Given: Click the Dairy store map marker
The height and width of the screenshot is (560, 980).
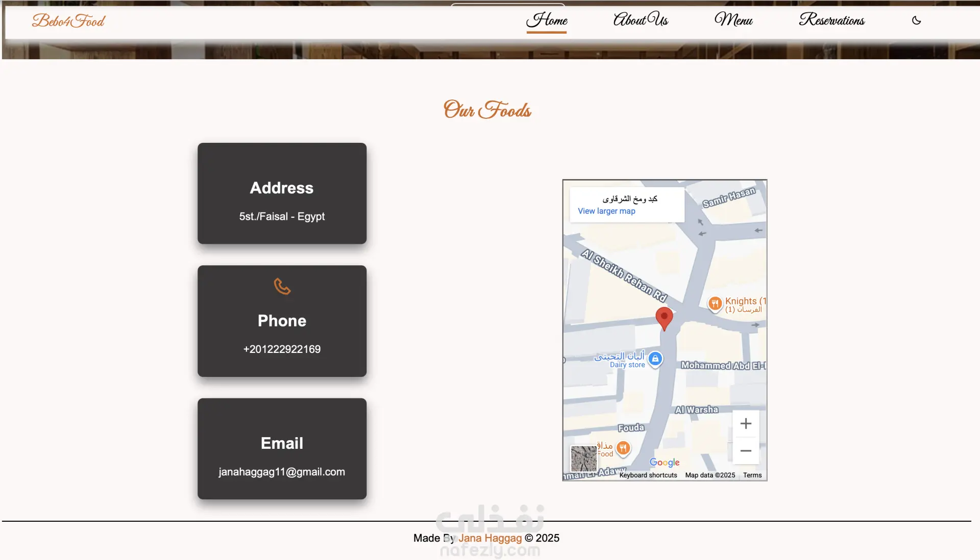Looking at the screenshot, I should tap(655, 359).
